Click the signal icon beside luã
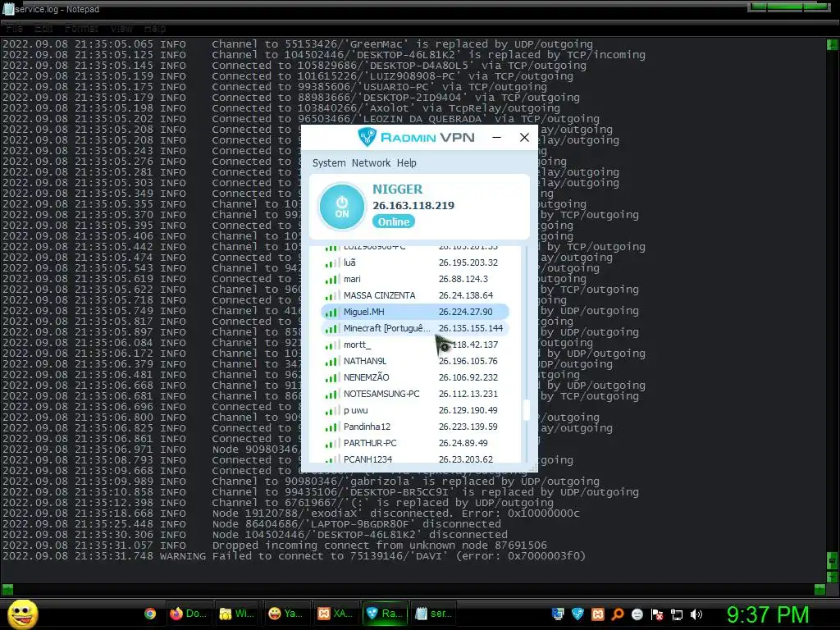 click(331, 263)
